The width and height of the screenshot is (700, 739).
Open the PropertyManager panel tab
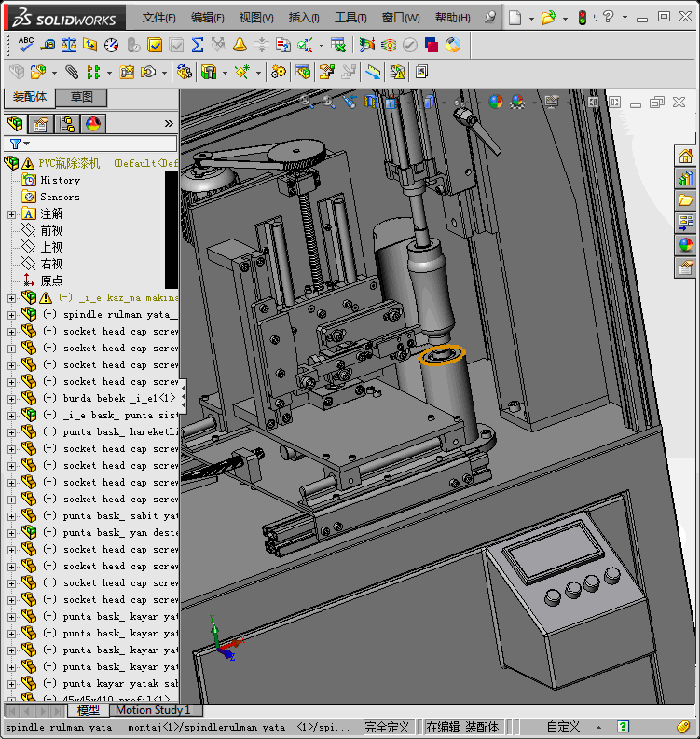41,124
